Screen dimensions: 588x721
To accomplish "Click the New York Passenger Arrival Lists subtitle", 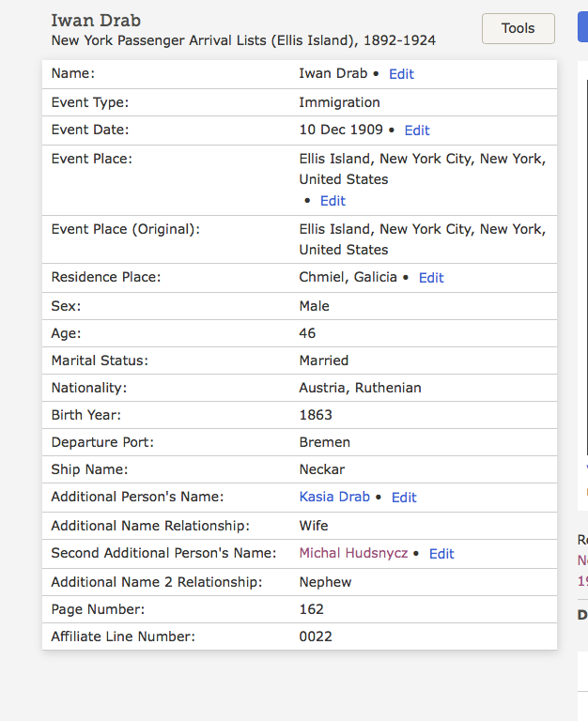I will pyautogui.click(x=243, y=40).
